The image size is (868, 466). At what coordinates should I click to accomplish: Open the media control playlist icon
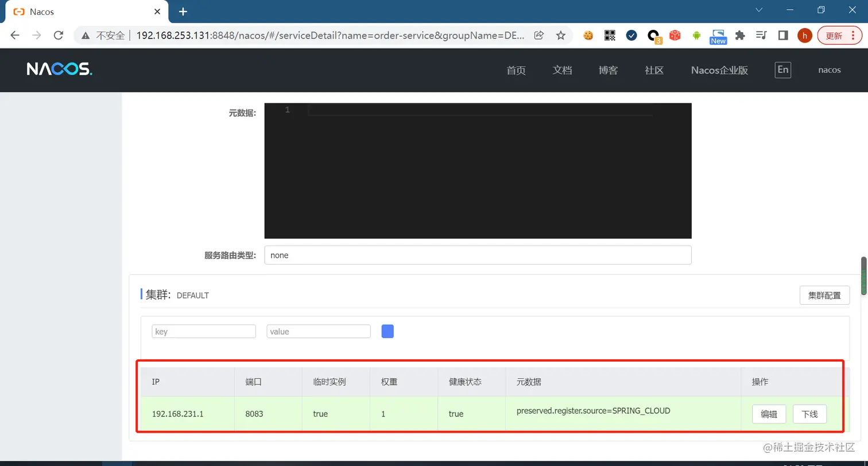[x=762, y=36]
